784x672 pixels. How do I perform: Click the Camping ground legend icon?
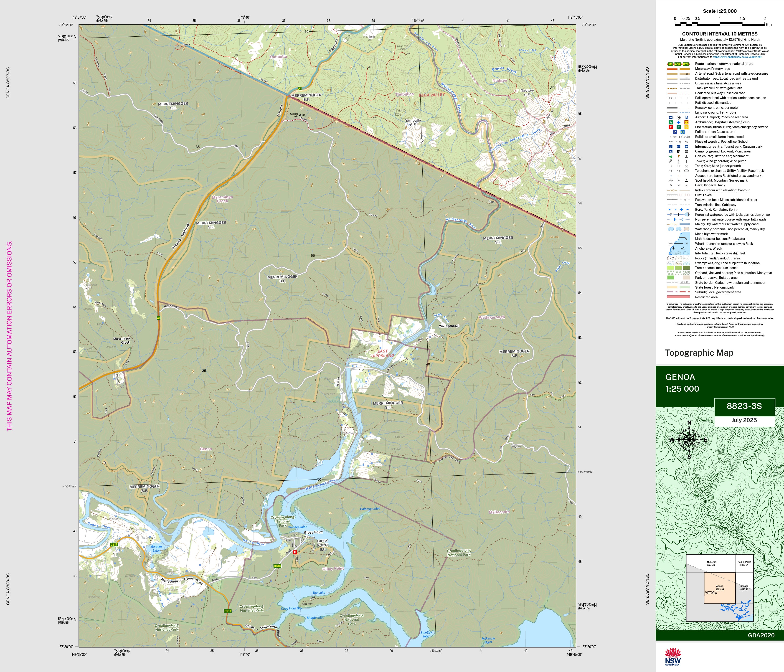click(671, 151)
